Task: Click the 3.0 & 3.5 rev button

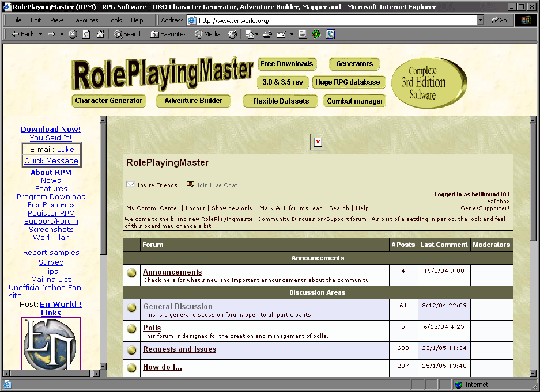Action: tap(283, 82)
